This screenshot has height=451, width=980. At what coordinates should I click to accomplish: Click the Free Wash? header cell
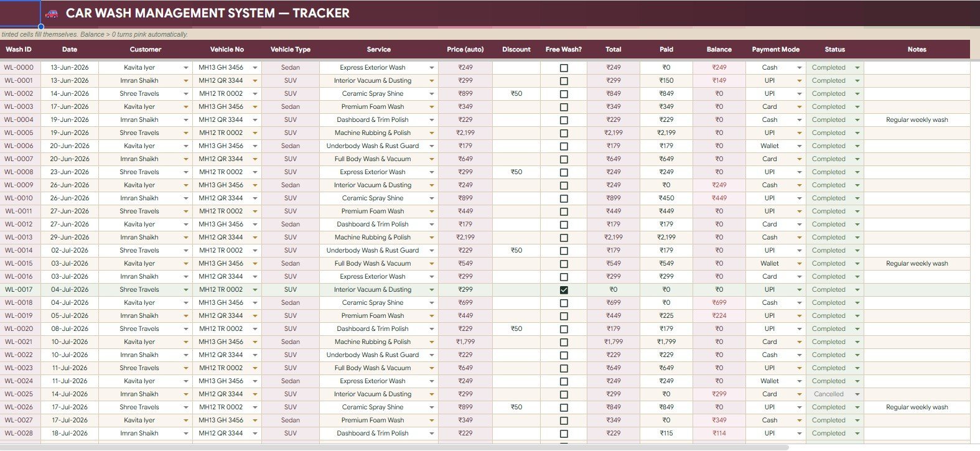click(564, 49)
